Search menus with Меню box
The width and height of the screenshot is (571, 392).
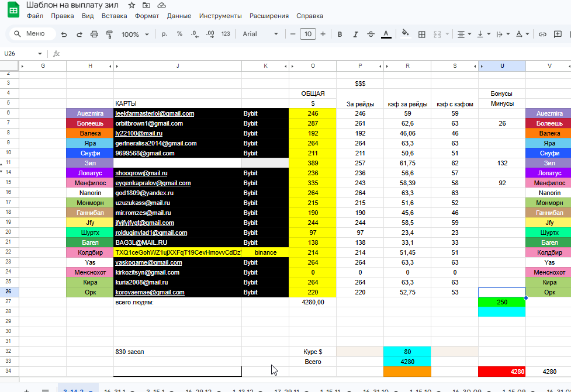point(32,33)
